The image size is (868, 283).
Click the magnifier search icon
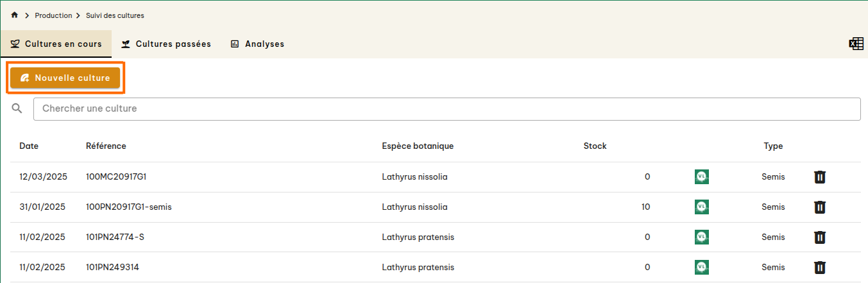coord(17,109)
